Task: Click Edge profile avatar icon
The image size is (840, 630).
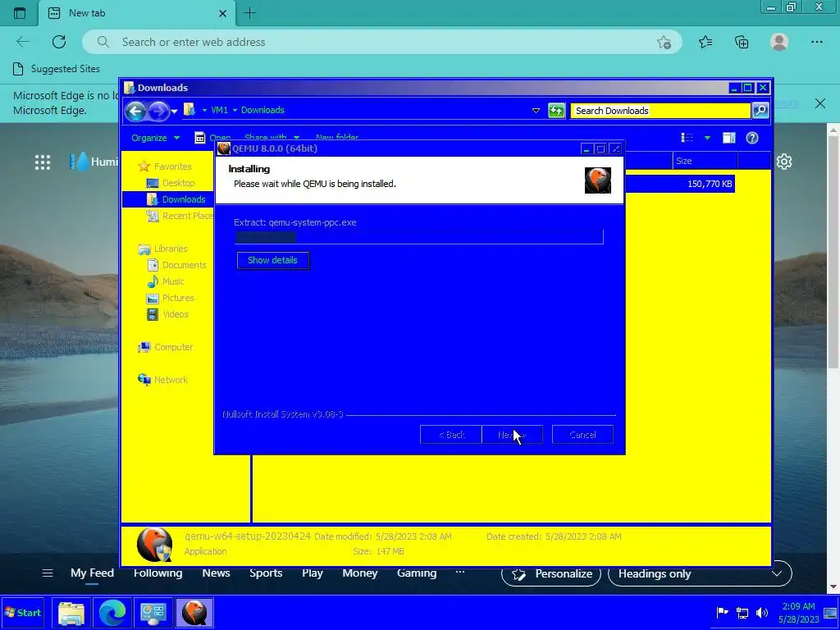Action: [779, 42]
